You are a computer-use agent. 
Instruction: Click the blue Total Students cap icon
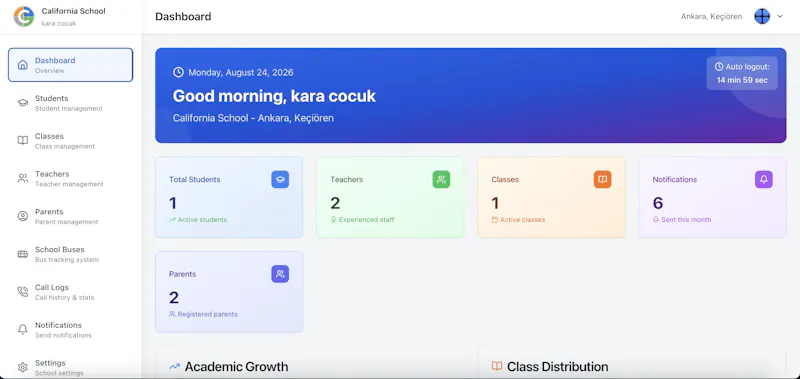click(280, 180)
